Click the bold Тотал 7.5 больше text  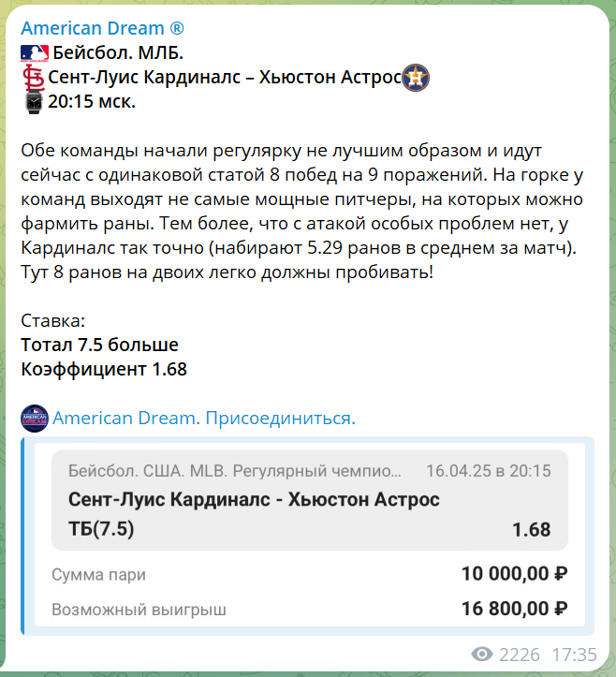tap(100, 345)
